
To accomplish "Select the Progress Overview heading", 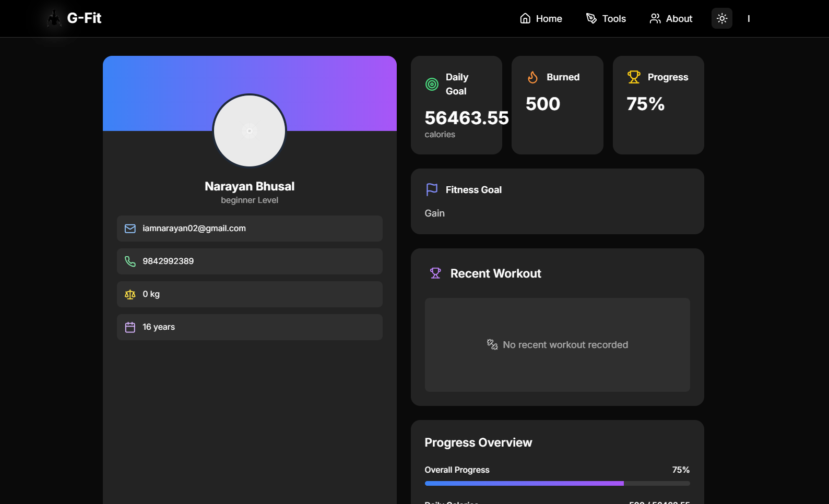I will pyautogui.click(x=478, y=442).
